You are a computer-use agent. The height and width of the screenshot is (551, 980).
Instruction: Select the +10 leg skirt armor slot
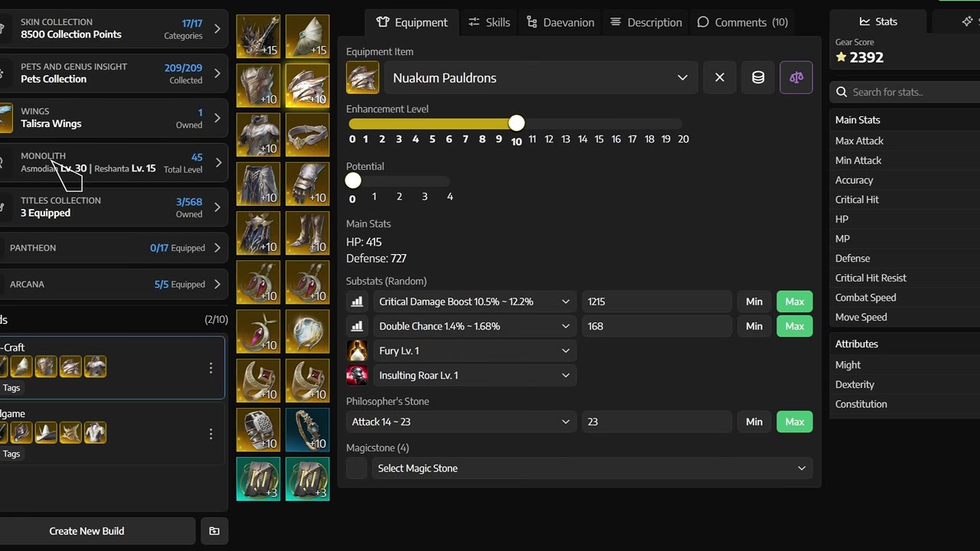coord(258,184)
